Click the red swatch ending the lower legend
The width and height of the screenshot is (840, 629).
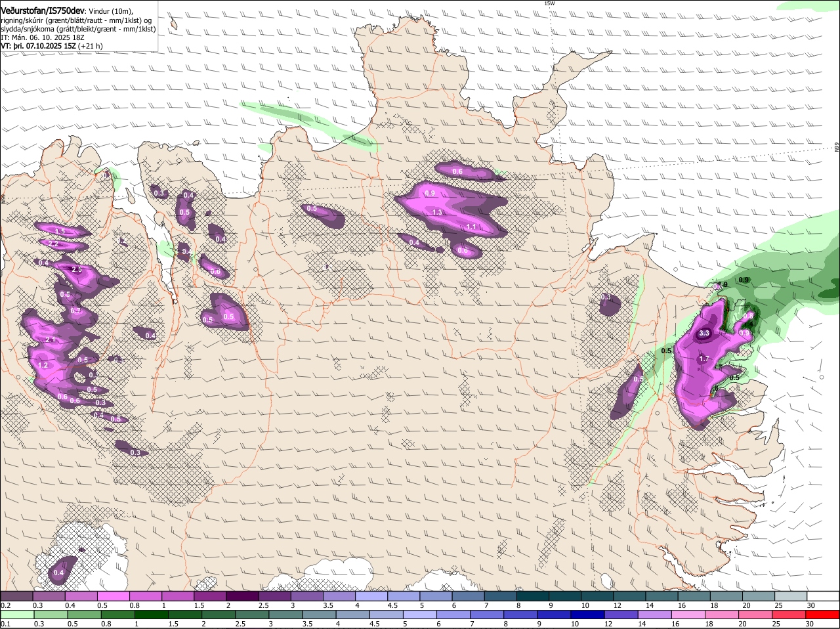(x=823, y=615)
